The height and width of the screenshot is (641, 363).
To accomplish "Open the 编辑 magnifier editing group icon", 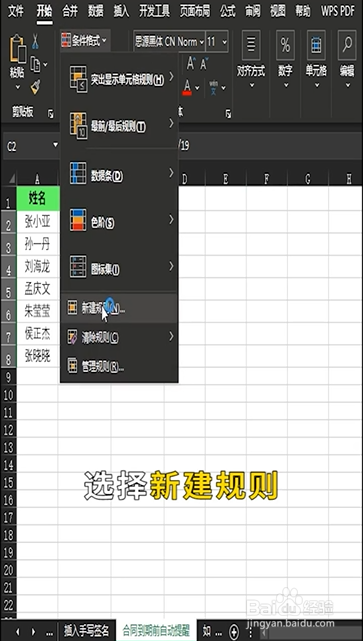I will pyautogui.click(x=347, y=45).
